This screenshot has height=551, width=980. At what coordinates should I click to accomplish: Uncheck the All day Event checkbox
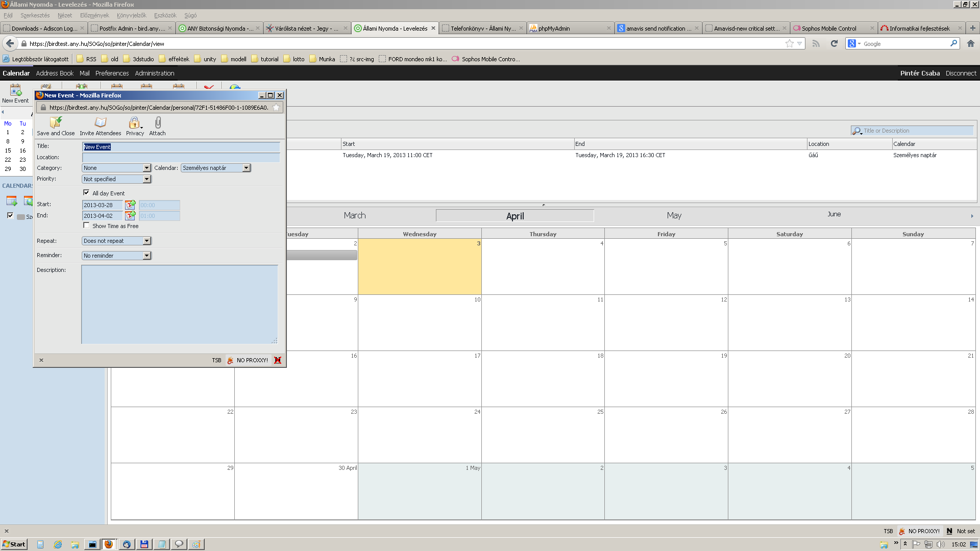coord(86,192)
